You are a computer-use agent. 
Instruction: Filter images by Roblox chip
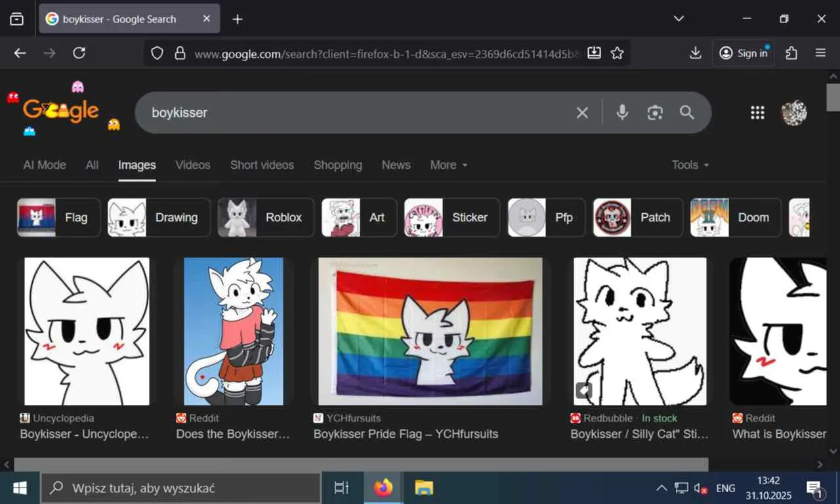click(266, 217)
